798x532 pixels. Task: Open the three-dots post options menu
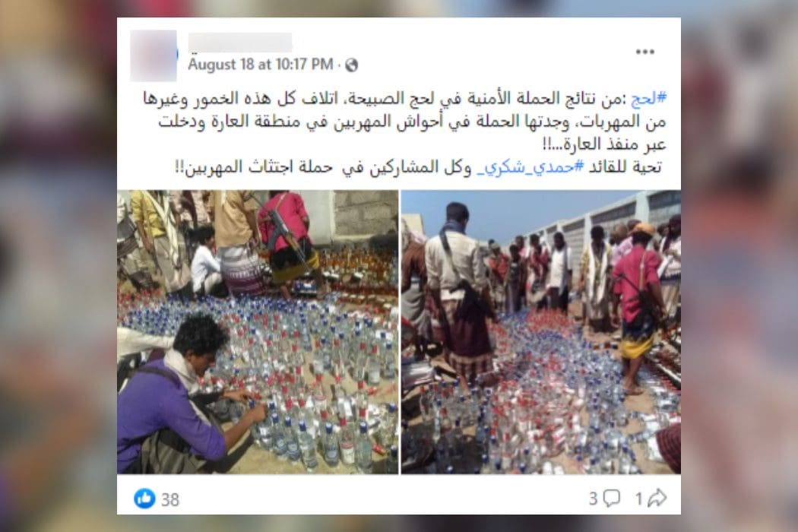point(644,52)
